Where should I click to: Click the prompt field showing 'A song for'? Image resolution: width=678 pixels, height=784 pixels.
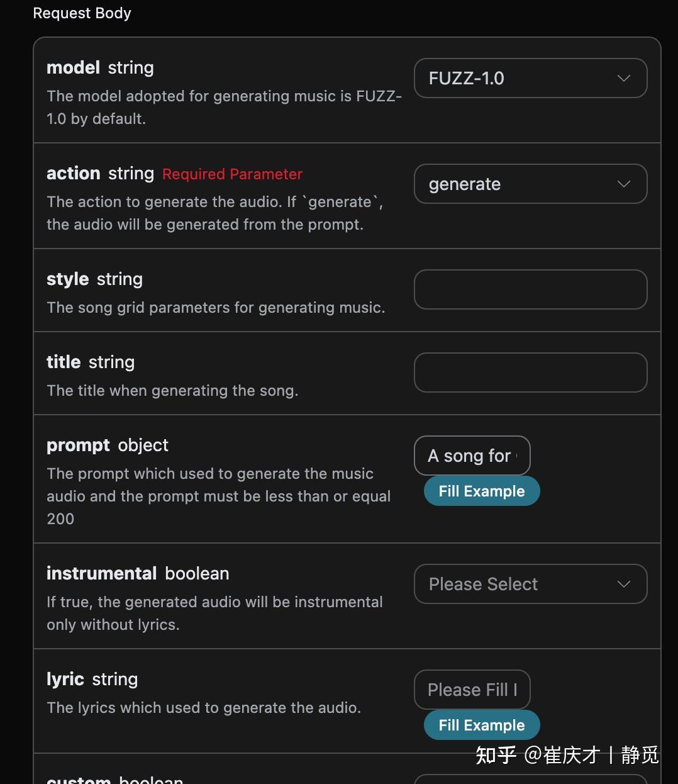tap(472, 456)
